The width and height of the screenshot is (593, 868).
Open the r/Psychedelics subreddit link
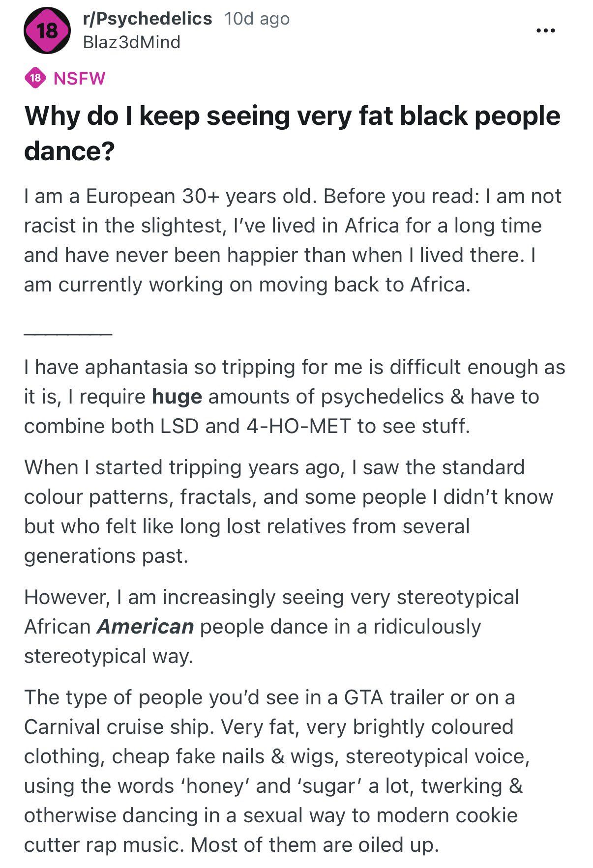point(148,19)
